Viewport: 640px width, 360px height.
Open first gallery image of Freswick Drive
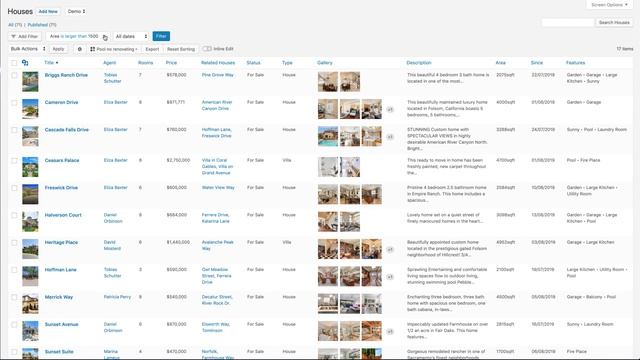[x=328, y=194]
